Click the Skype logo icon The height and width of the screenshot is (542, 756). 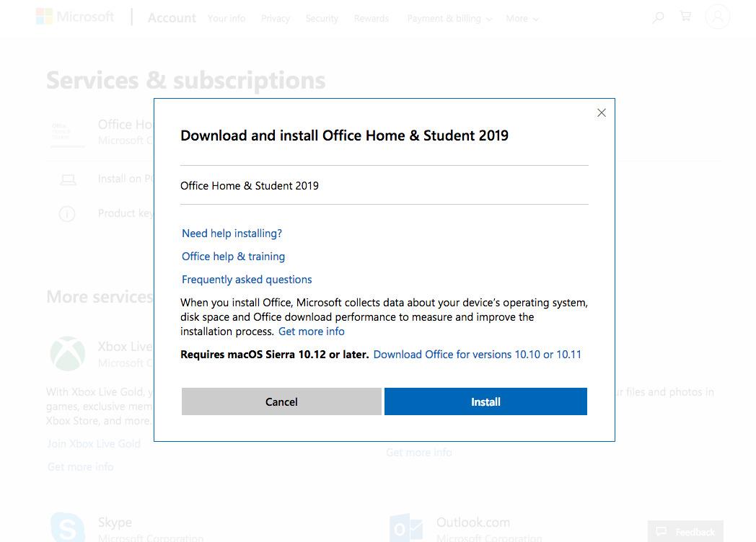tap(68, 528)
